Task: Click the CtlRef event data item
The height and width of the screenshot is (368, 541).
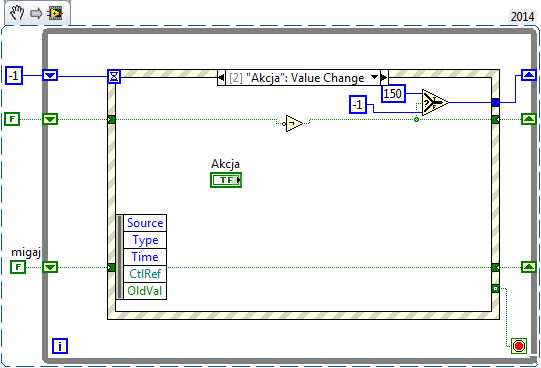Action: [145, 274]
